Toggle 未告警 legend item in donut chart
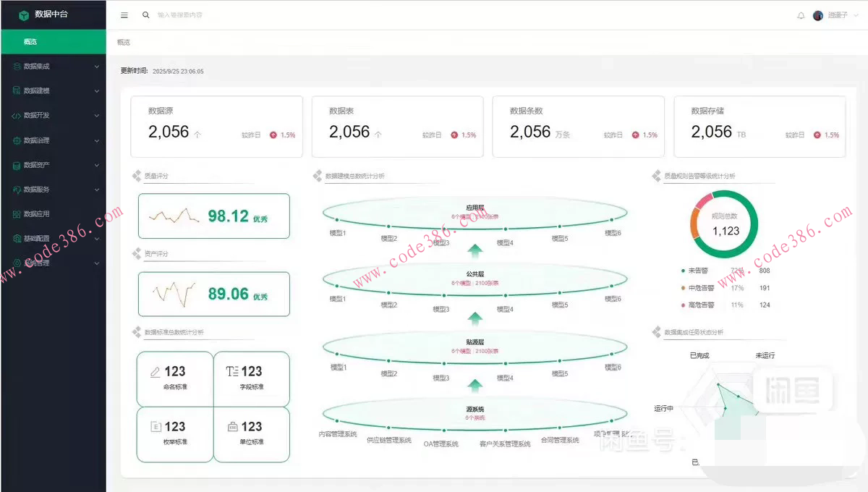This screenshot has width=868, height=492. 697,271
